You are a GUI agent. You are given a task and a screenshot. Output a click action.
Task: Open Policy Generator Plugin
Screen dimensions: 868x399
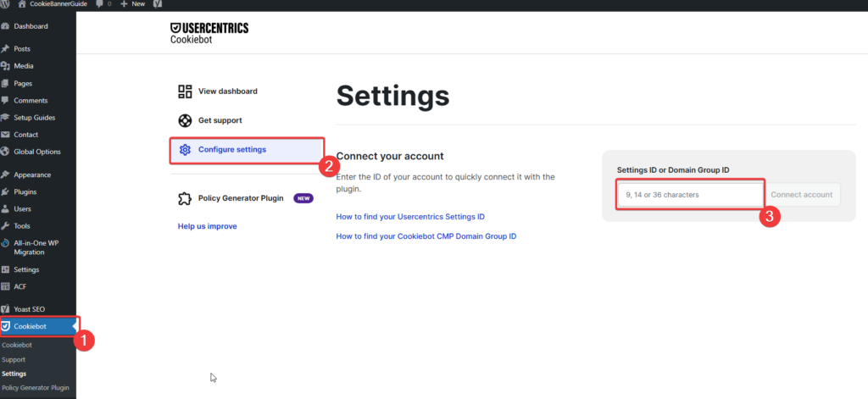241,198
